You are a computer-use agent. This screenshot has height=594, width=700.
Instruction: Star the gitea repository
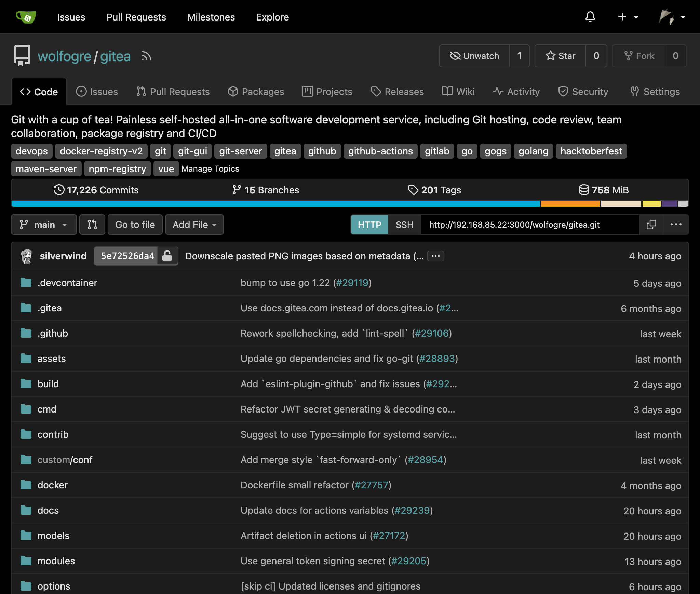tap(560, 56)
